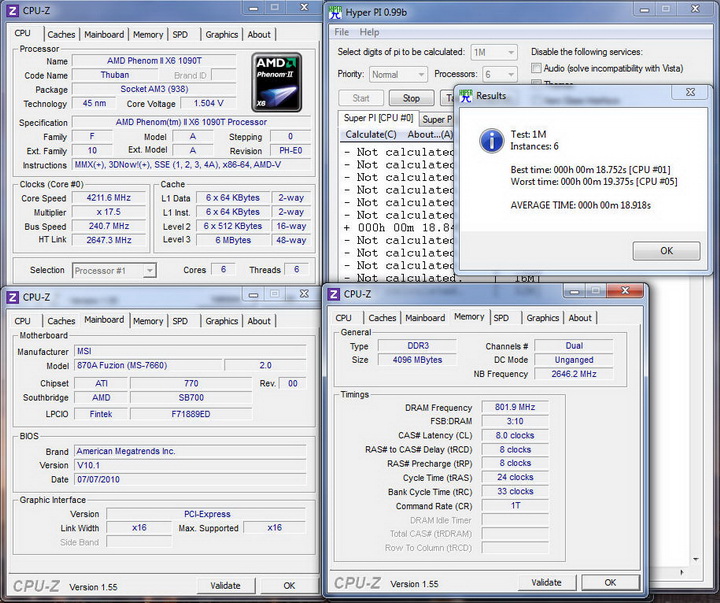Open the Help menu in Hyper PI
The width and height of the screenshot is (720, 603).
(369, 32)
